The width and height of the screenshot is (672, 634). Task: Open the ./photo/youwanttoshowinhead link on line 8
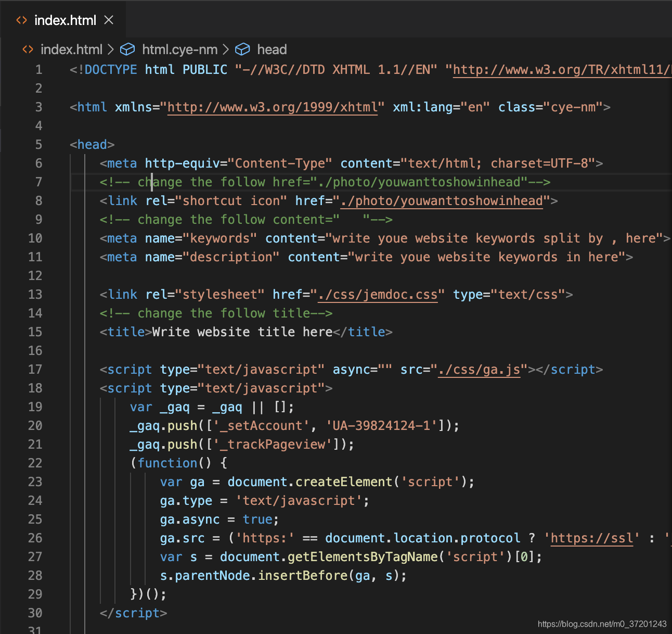[x=442, y=201]
